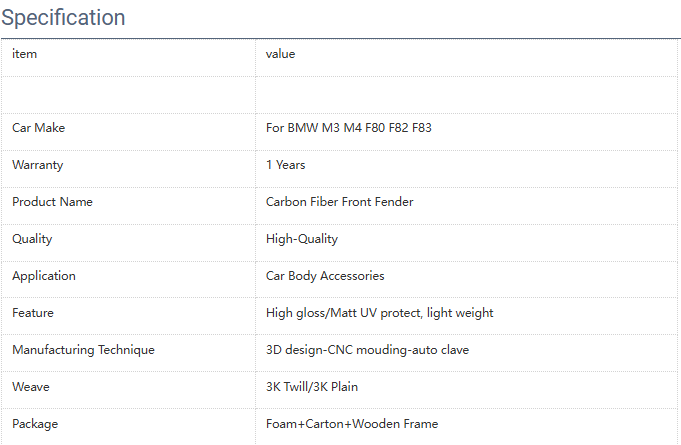The height and width of the screenshot is (445, 681).
Task: Click 'Car Body Accessories' value
Action: click(x=325, y=276)
